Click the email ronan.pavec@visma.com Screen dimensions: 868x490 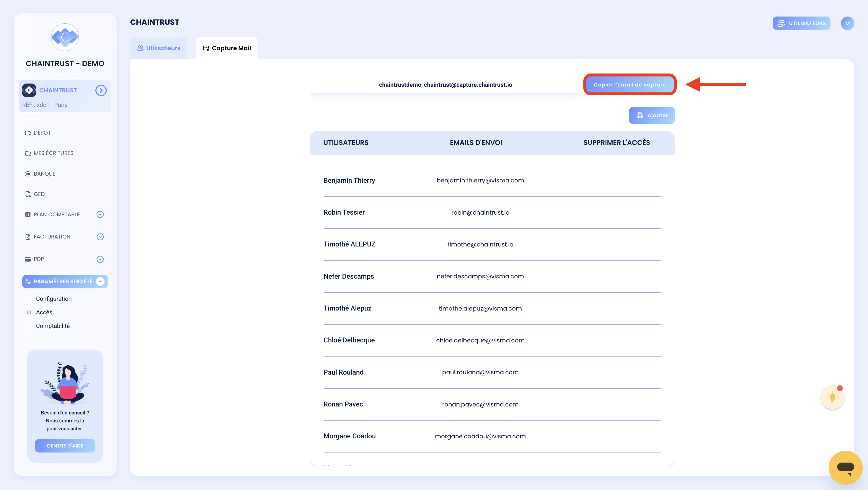[480, 404]
